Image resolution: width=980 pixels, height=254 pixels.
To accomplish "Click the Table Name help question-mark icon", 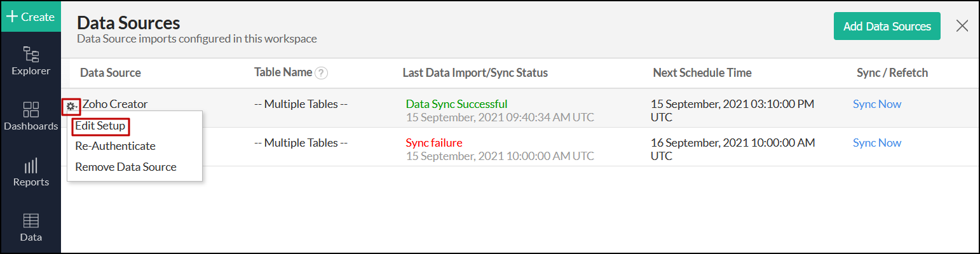I will 322,73.
